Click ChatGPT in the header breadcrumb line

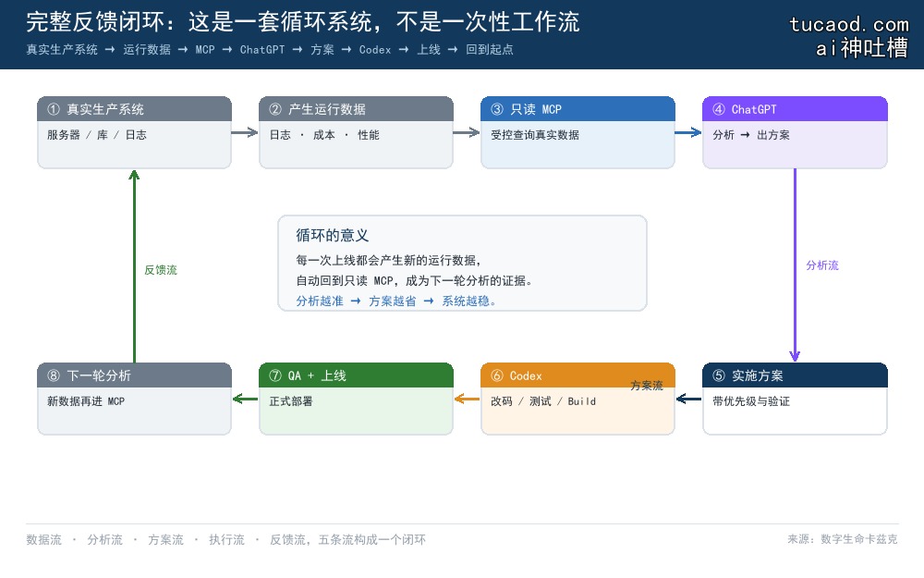(262, 50)
